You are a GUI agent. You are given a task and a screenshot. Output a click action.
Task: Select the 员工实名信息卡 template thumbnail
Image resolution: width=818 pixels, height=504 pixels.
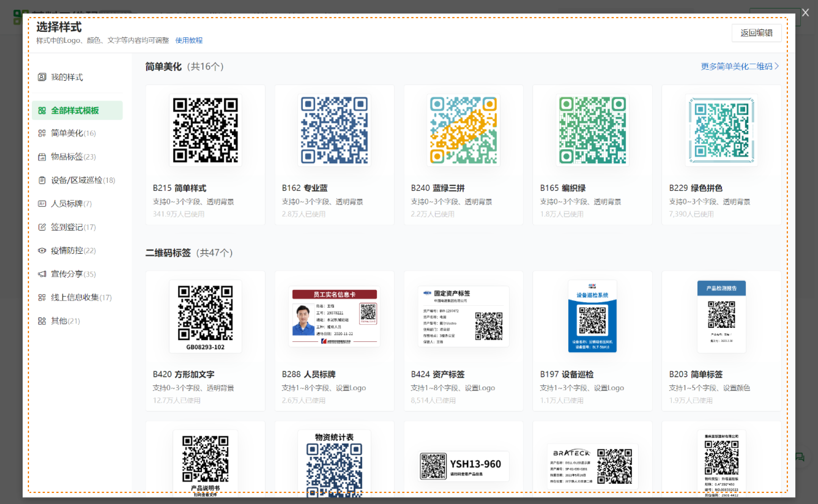(334, 316)
